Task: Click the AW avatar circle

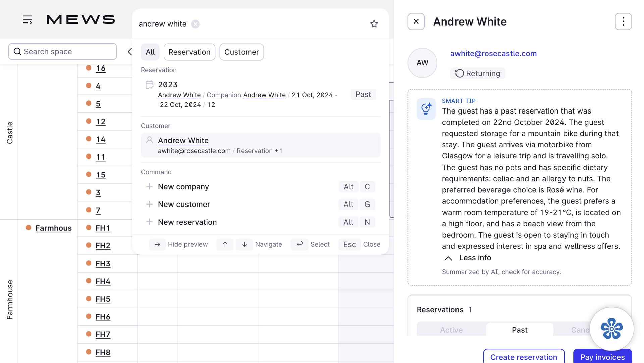Action: tap(422, 63)
